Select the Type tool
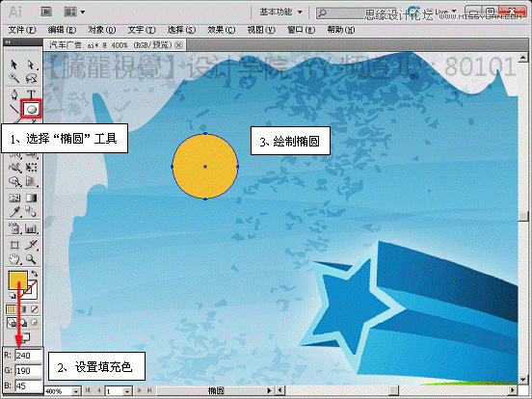The width and height of the screenshot is (532, 399). coord(31,94)
